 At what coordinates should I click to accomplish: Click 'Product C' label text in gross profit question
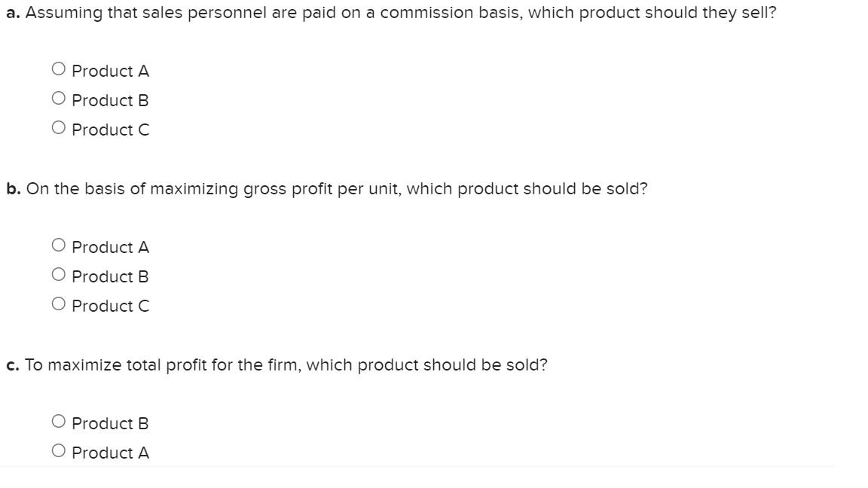111,306
